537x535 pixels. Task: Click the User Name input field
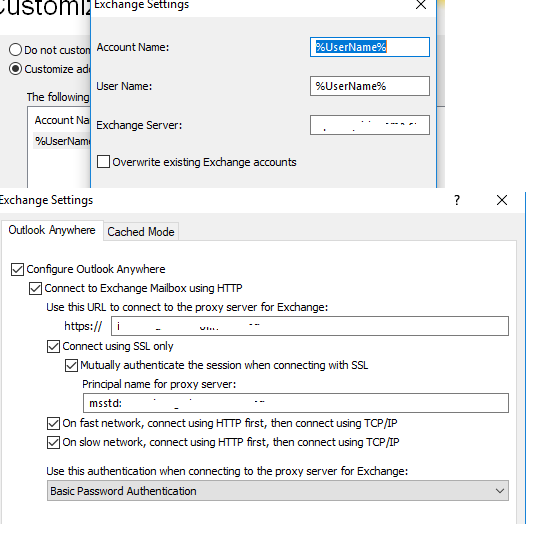[x=370, y=86]
